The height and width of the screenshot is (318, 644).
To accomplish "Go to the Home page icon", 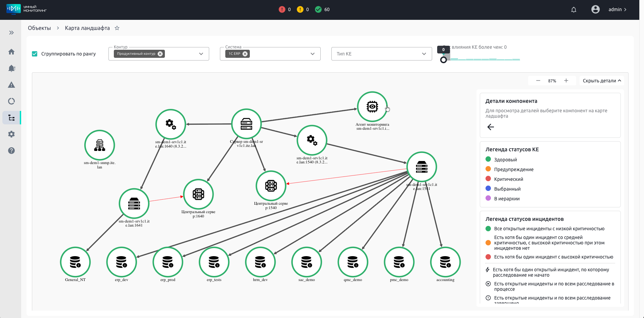I will (11, 52).
